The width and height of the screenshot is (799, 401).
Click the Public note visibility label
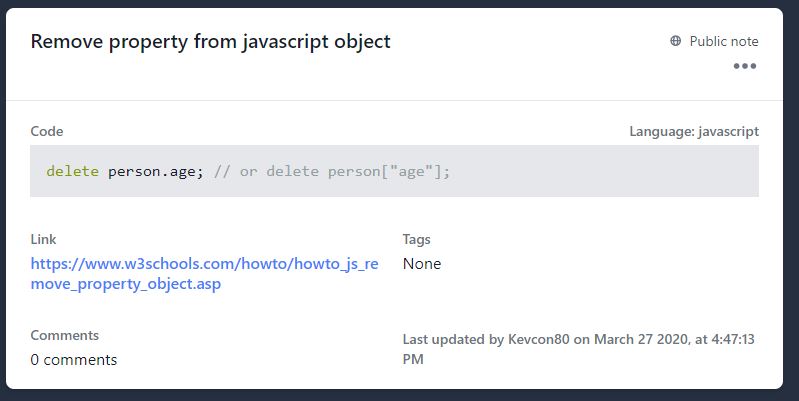(724, 41)
